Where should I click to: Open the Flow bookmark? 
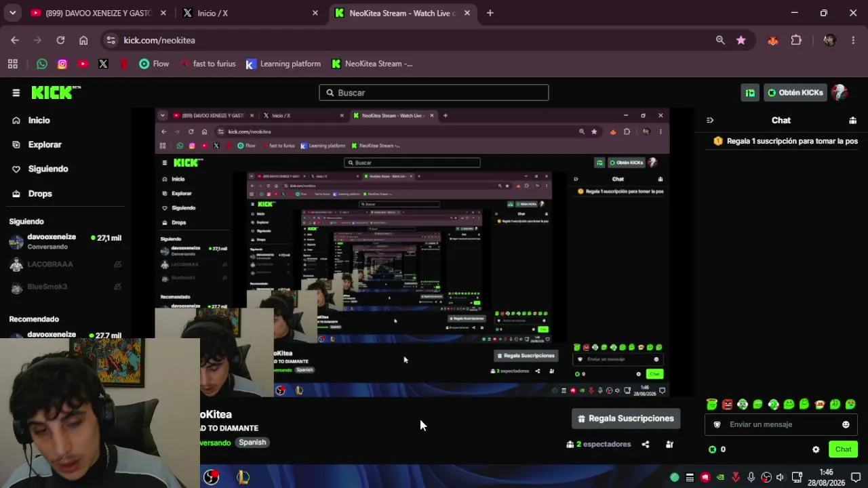coord(154,64)
